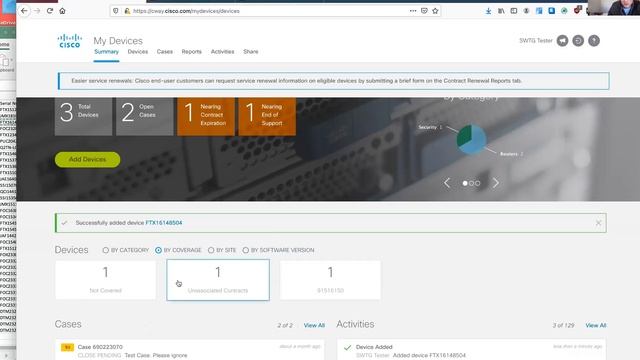Open the Summary tab
Screen dimensions: 640x360
pos(106,52)
